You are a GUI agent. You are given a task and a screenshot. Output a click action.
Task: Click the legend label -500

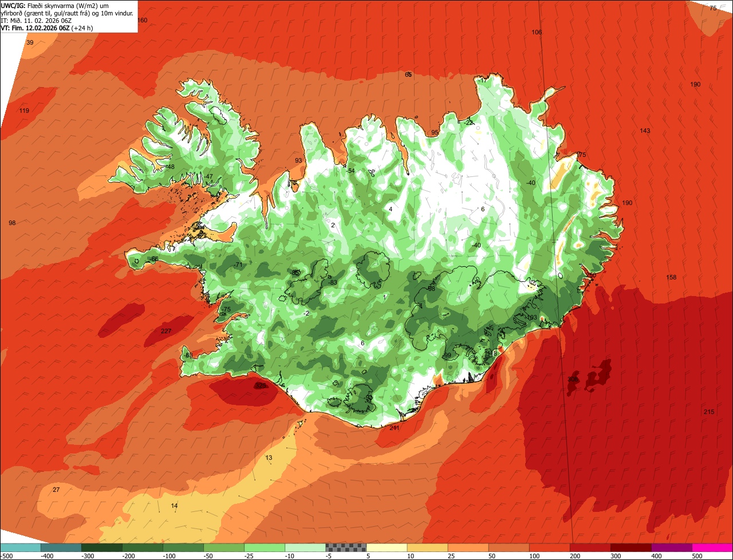coord(6,556)
